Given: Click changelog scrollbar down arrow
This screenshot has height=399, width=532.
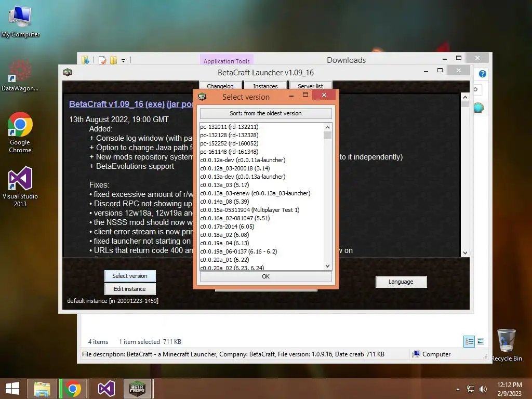Looking at the screenshot, I should [465, 253].
